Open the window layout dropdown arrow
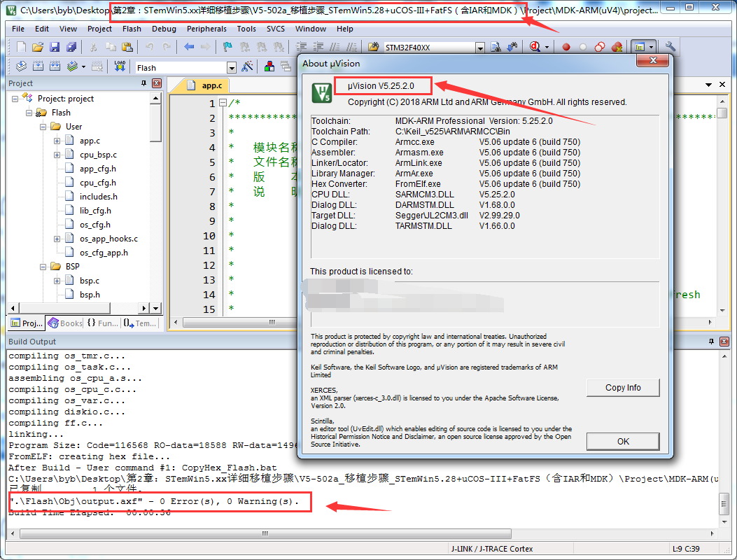This screenshot has width=737, height=560. (x=651, y=47)
